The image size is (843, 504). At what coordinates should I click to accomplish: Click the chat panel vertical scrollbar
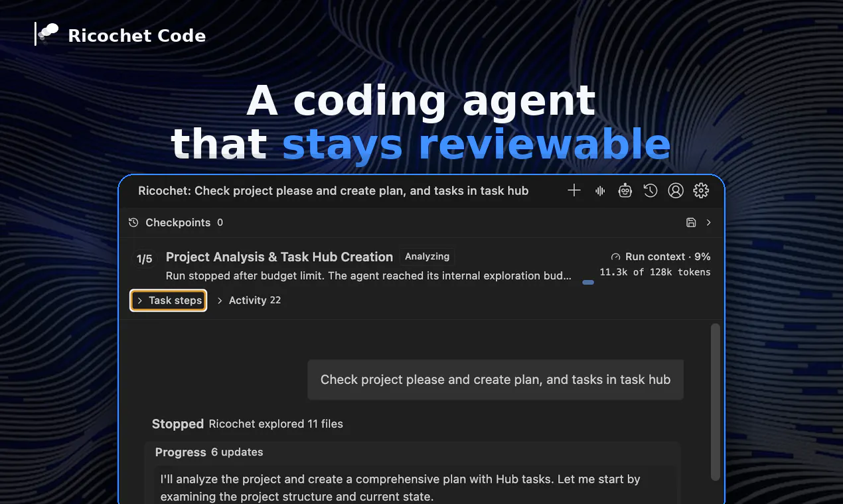tap(715, 402)
